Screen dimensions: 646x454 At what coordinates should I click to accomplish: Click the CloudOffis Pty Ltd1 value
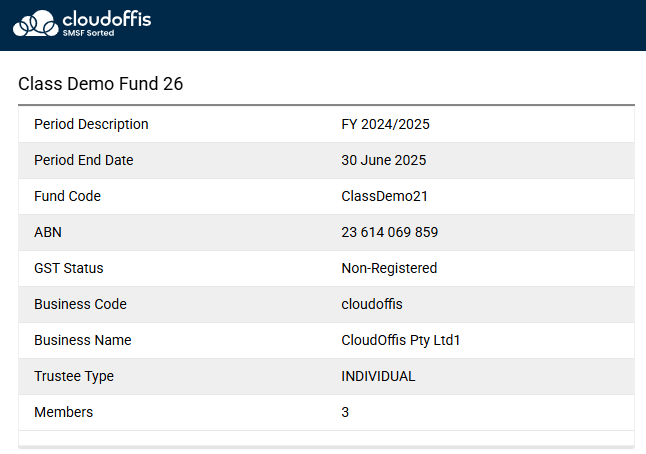[400, 340]
